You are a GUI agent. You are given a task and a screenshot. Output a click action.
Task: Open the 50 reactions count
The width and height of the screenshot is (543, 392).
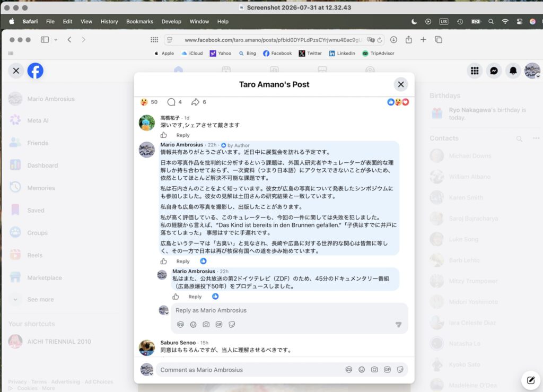coord(154,102)
